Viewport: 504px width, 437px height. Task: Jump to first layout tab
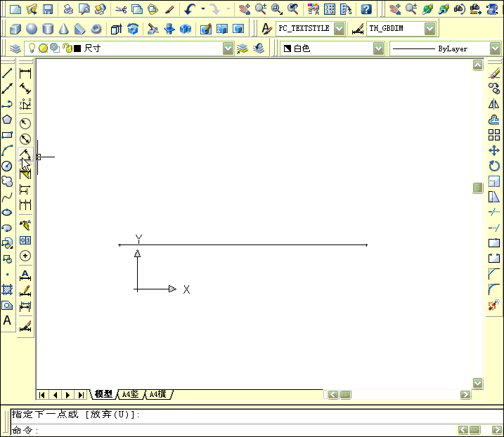[42, 395]
